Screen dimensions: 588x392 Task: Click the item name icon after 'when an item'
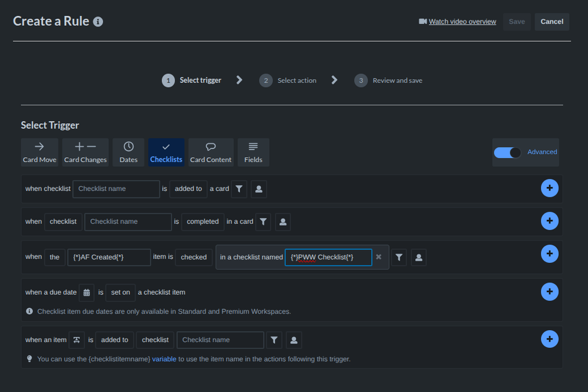[x=77, y=340]
